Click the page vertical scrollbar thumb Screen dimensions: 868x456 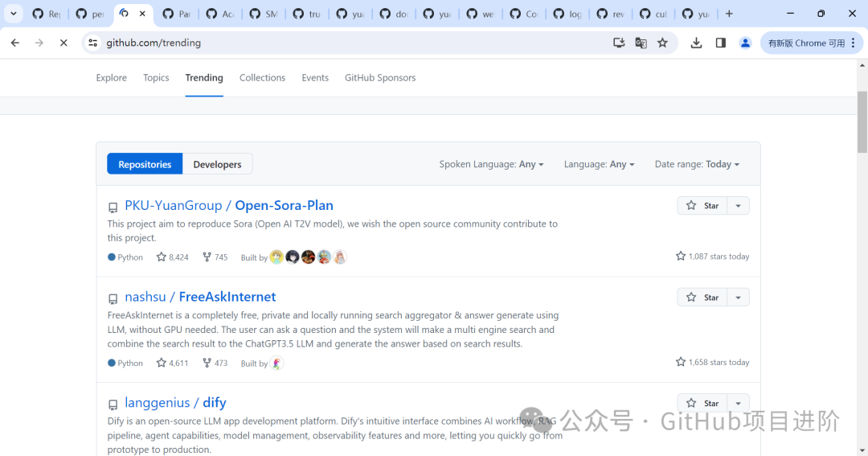click(x=862, y=122)
